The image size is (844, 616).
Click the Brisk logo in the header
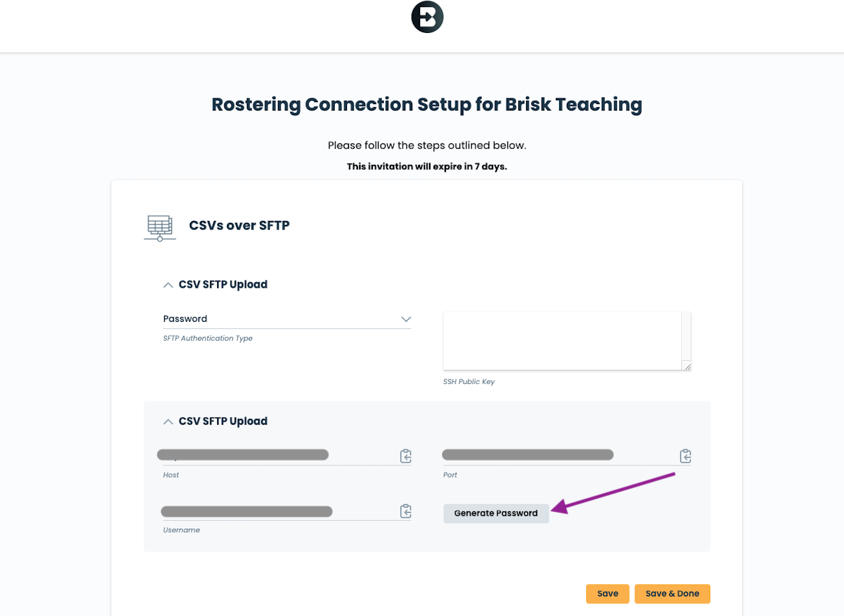tap(427, 17)
